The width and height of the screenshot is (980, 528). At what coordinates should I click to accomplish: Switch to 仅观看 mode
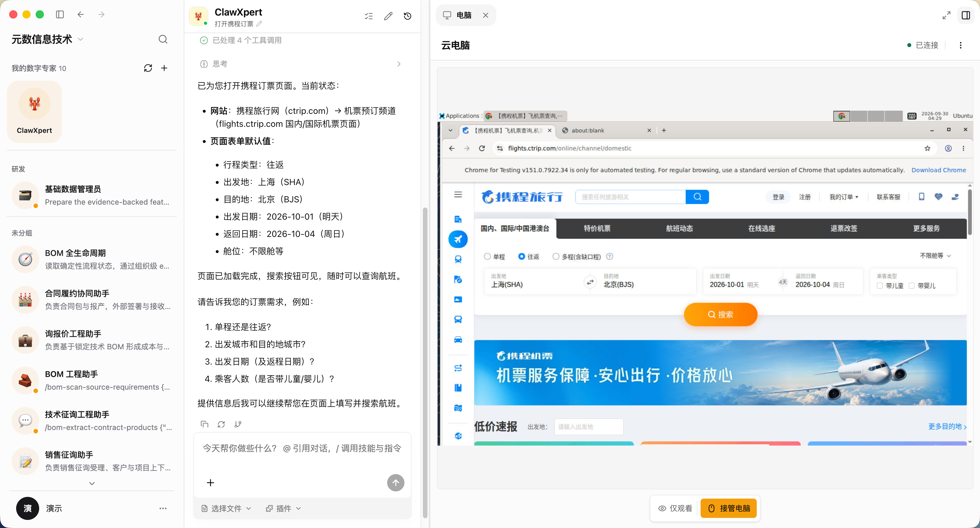coord(675,508)
